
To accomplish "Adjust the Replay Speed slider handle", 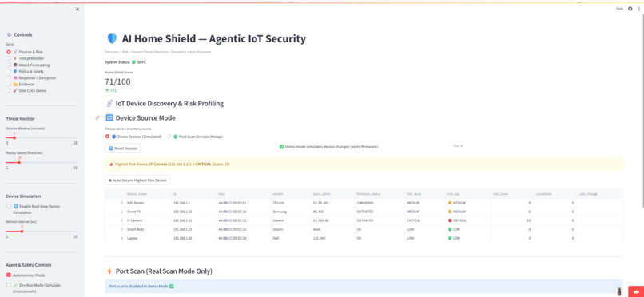I will coord(19,162).
